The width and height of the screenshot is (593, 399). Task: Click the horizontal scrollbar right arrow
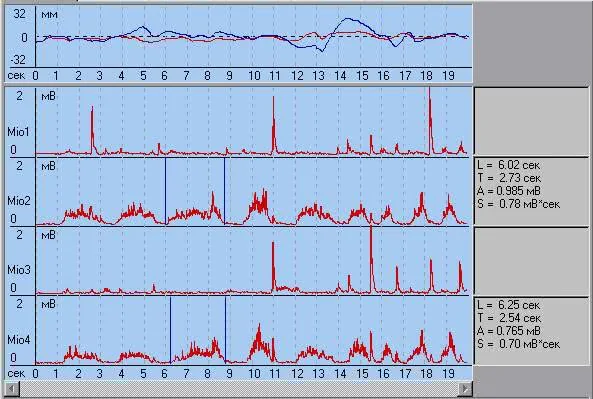(465, 388)
